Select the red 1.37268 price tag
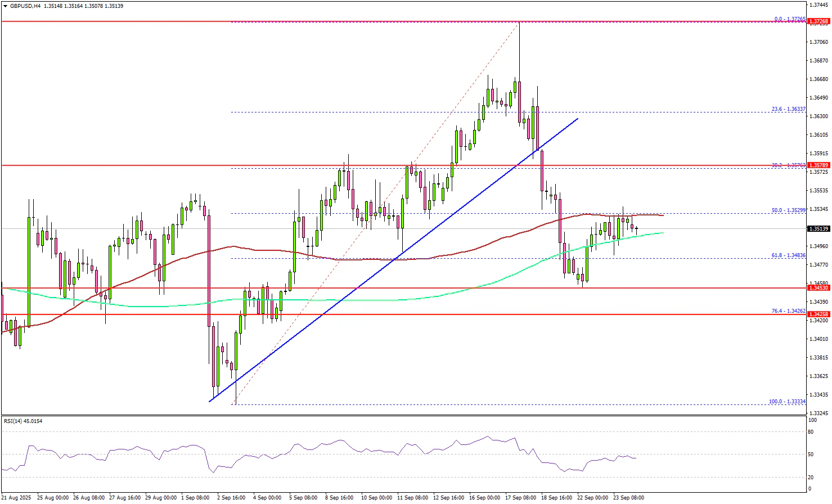This screenshot has height=504, width=832. tap(818, 22)
